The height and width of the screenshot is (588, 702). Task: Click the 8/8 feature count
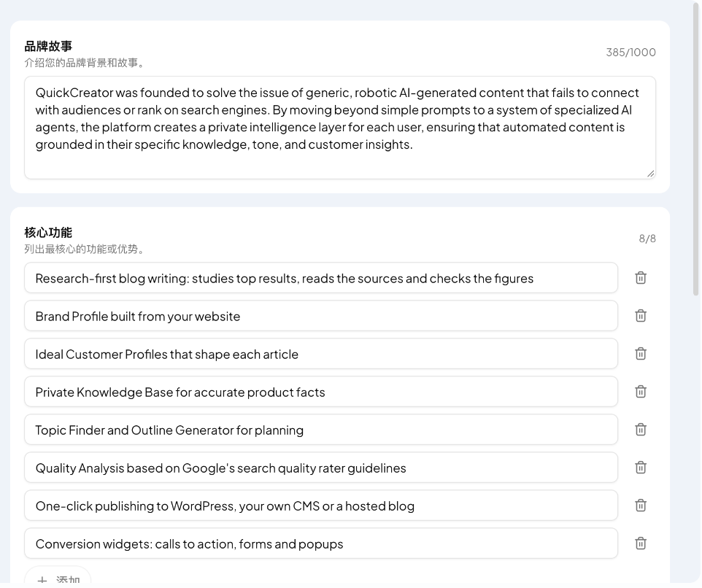[x=647, y=239]
